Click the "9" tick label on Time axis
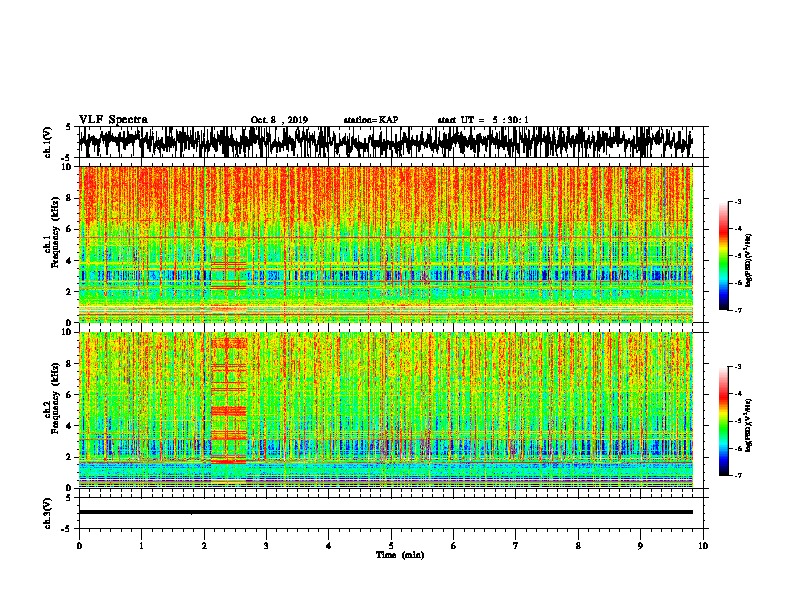 (640, 546)
